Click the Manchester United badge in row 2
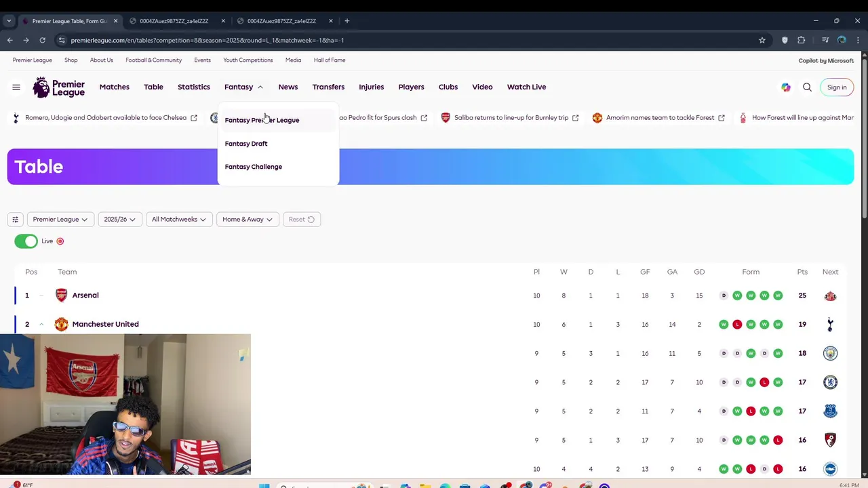This screenshot has width=868, height=488. pos(62,324)
